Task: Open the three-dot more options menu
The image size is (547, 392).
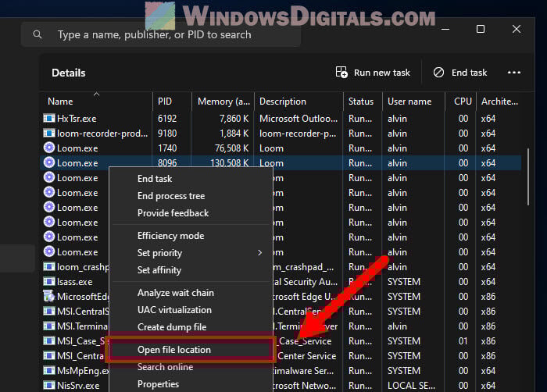Action: (x=514, y=73)
